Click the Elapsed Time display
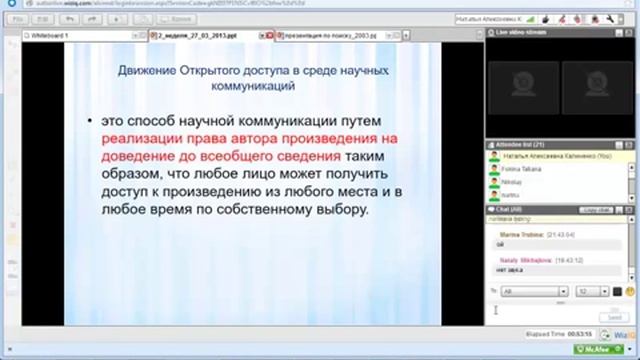The height and width of the screenshot is (360, 640). [x=559, y=334]
